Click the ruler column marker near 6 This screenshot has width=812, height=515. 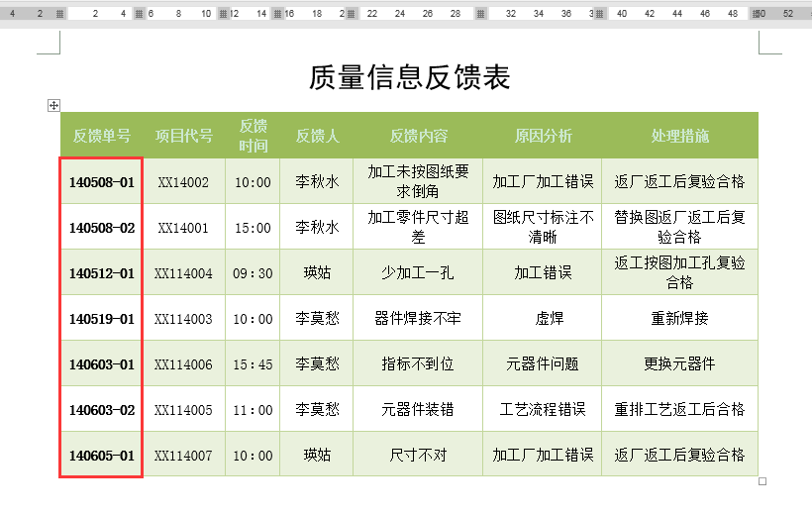pos(139,14)
